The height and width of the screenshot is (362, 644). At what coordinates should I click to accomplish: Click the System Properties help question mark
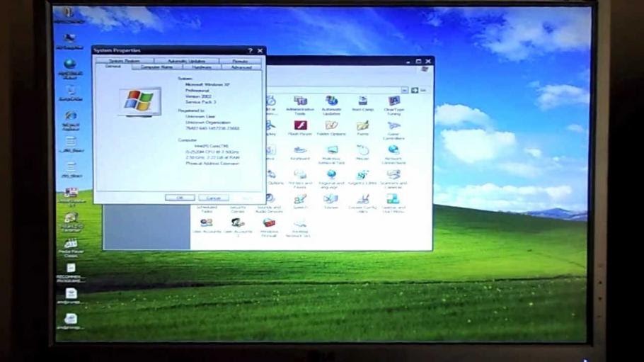tap(250, 50)
